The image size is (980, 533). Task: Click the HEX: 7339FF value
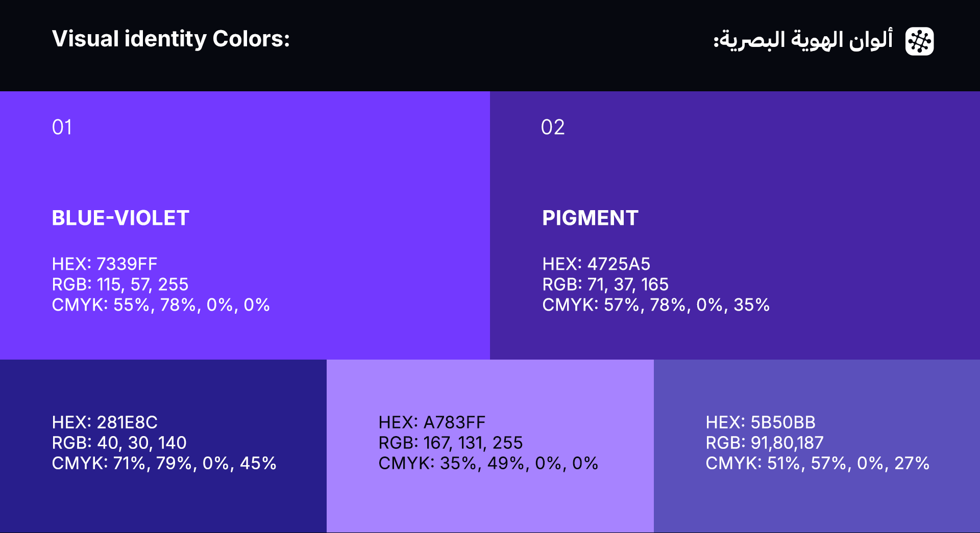pos(105,264)
